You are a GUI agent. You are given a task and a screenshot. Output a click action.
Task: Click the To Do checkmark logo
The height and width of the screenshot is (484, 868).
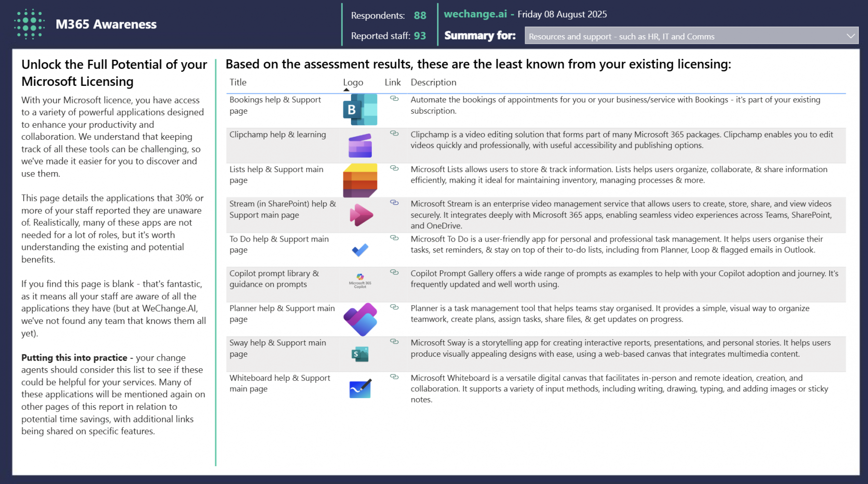(x=360, y=250)
